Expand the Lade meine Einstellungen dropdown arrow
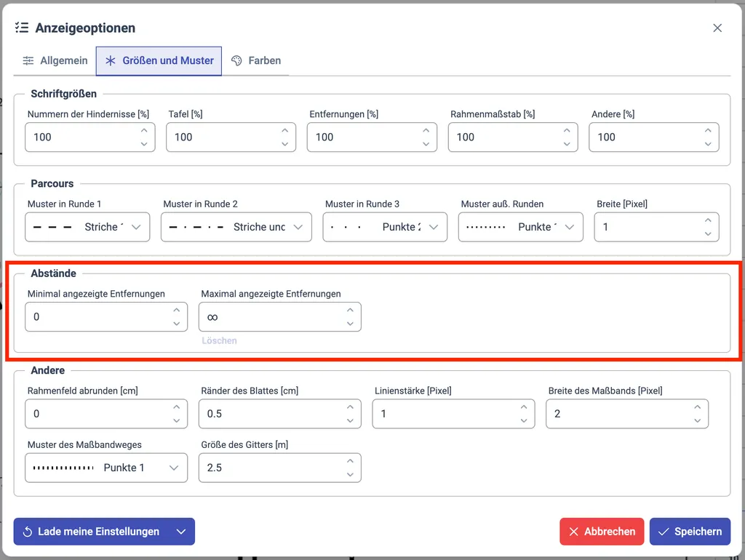Screen dimensions: 745x560 pyautogui.click(x=181, y=532)
